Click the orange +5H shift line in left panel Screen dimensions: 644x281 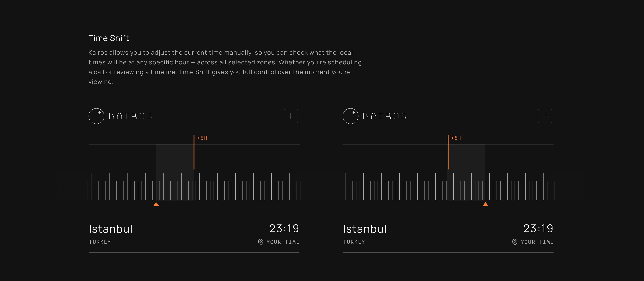[194, 153]
